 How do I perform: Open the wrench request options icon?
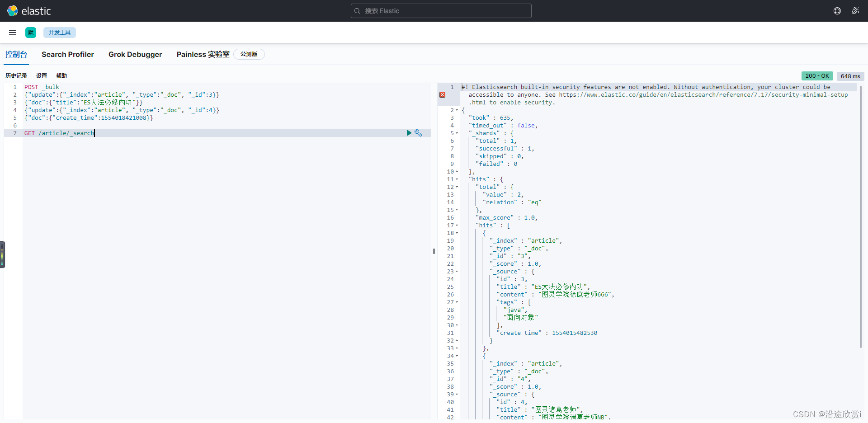click(418, 133)
